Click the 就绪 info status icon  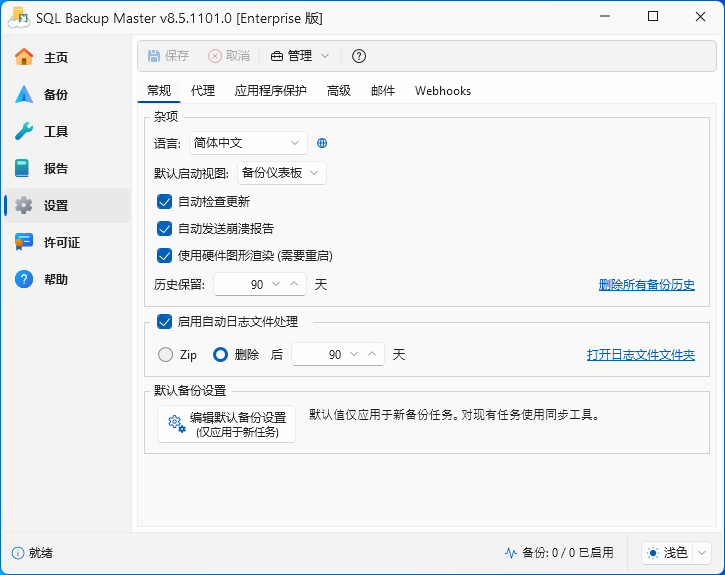[18, 553]
